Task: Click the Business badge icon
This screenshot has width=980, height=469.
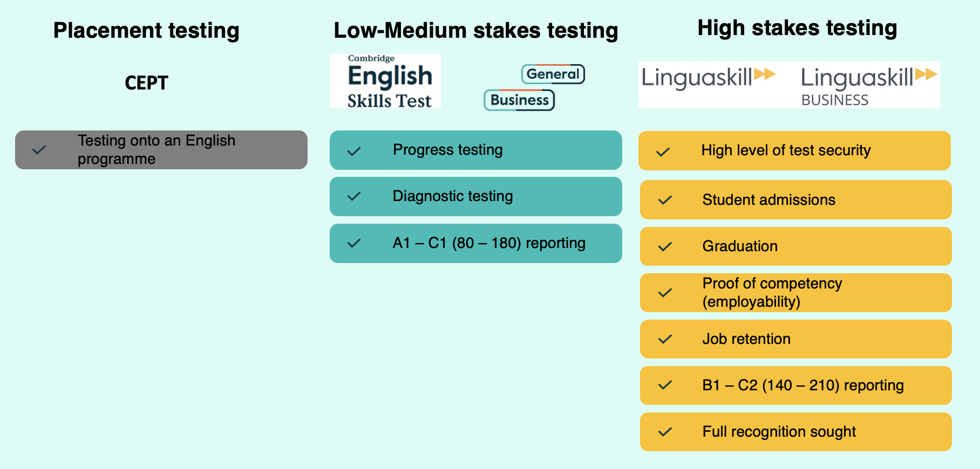Action: coord(519,100)
